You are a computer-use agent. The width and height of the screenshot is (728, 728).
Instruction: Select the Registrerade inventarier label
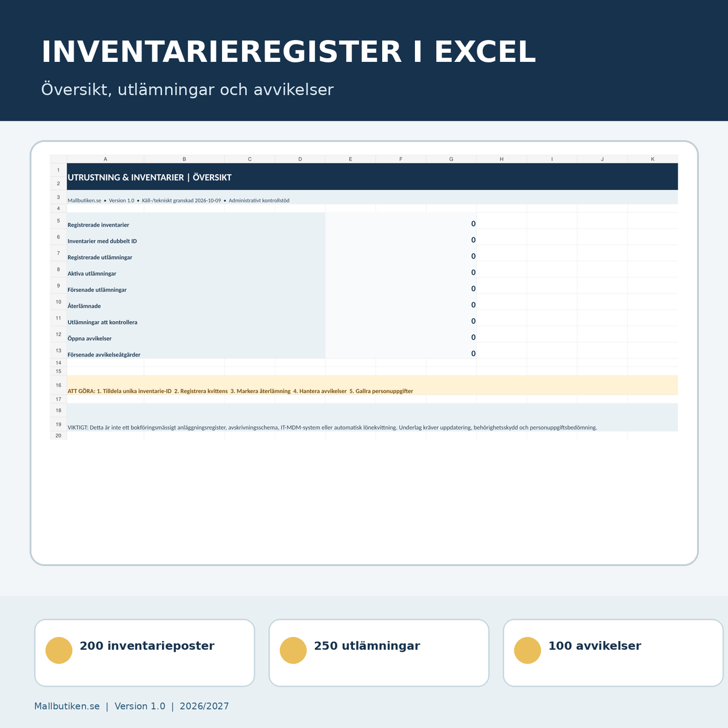(x=98, y=225)
